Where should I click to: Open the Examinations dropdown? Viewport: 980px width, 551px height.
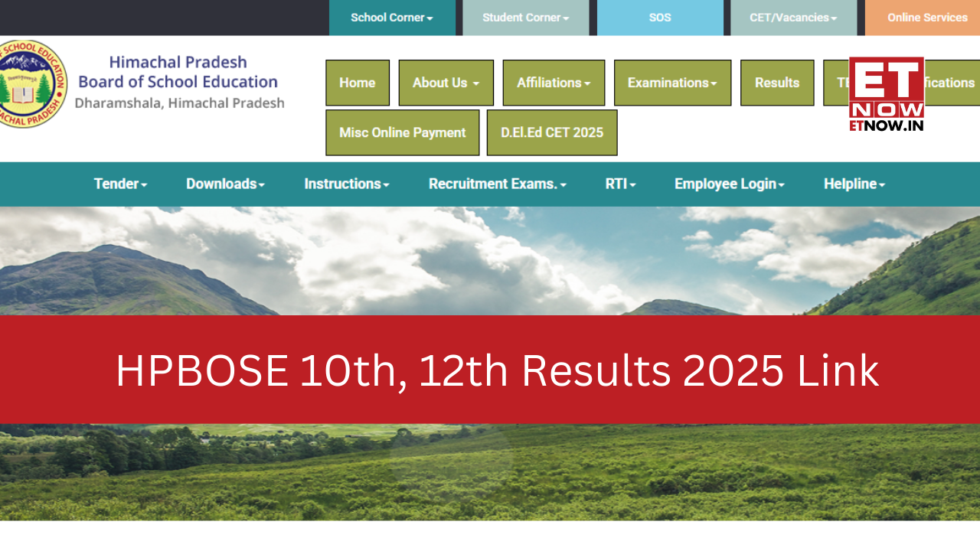click(672, 83)
